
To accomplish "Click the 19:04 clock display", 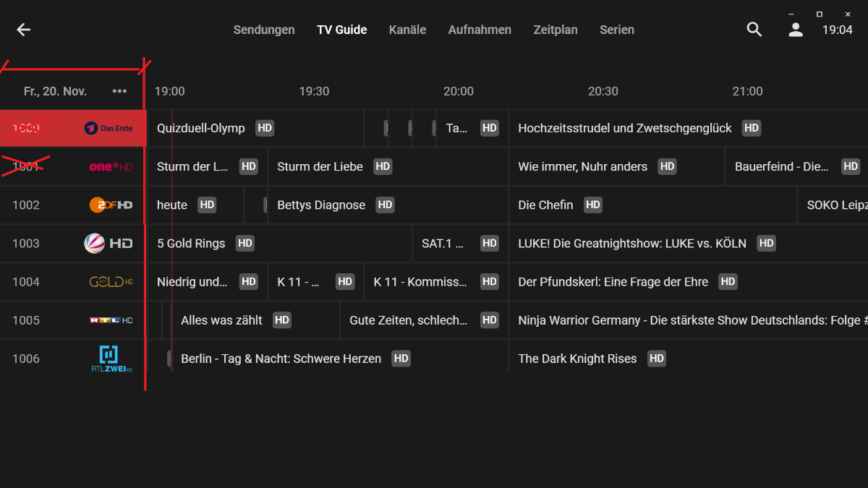I will tap(838, 30).
